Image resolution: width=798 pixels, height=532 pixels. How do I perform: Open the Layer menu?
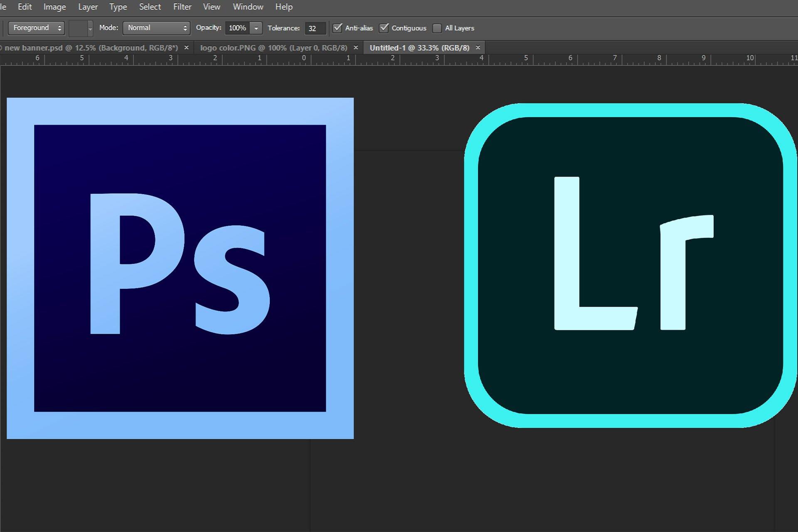coord(88,7)
